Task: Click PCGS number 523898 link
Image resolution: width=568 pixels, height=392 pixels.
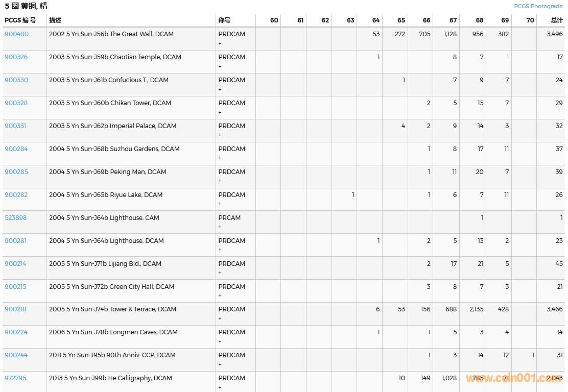Action: click(16, 218)
